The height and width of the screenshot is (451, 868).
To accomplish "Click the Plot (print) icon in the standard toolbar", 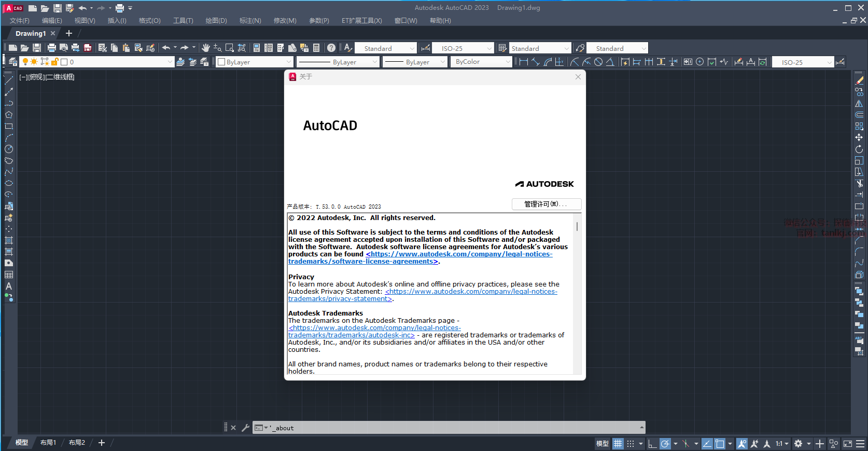I will 51,48.
